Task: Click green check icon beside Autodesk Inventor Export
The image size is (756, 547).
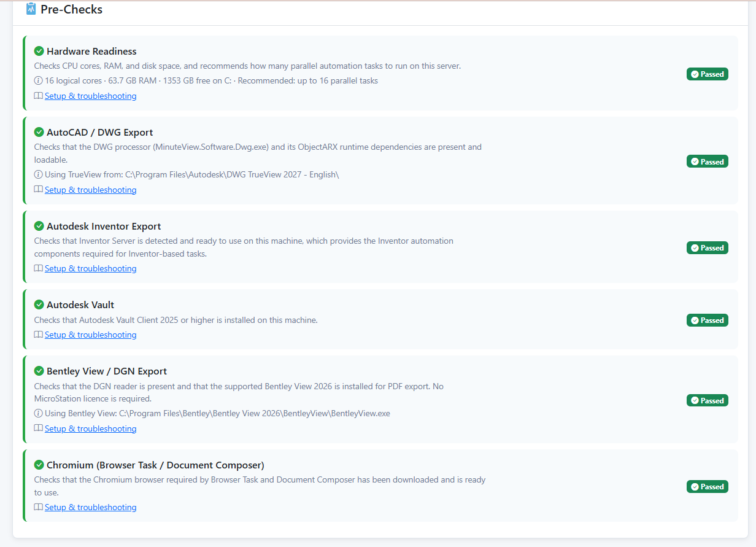Action: point(39,226)
